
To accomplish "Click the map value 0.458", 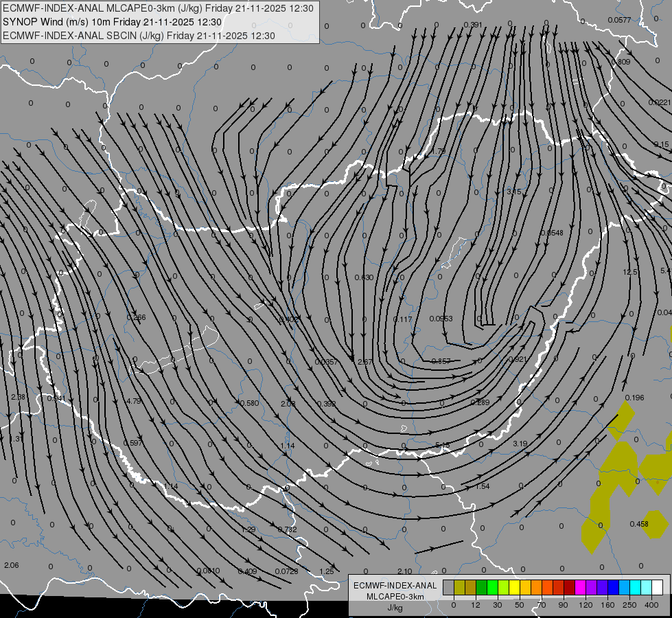I will click(639, 524).
